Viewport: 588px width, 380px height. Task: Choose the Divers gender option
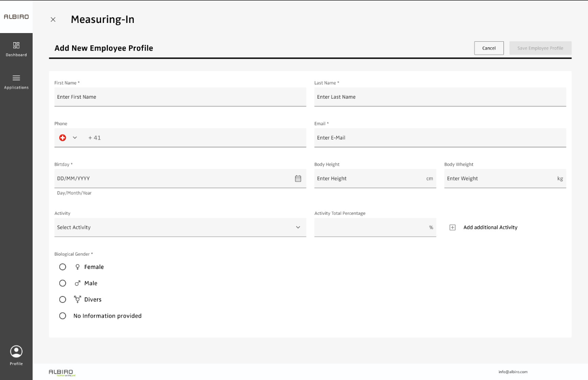click(62, 300)
